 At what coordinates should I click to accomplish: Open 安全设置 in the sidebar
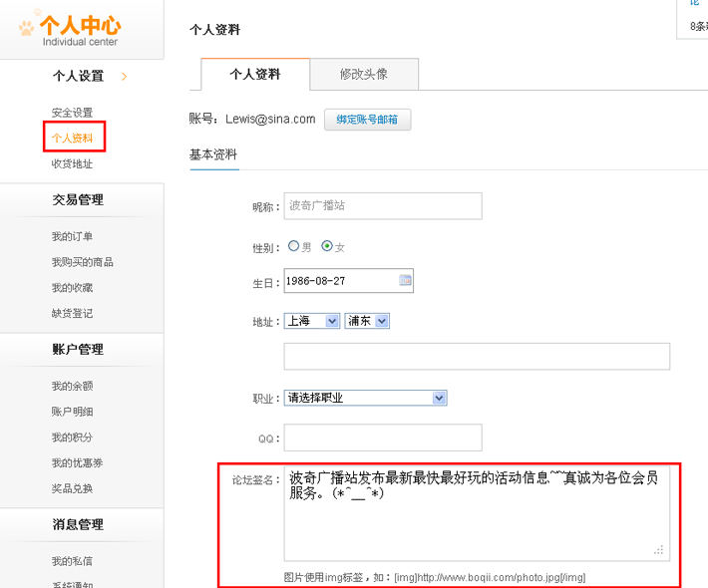coord(72,113)
